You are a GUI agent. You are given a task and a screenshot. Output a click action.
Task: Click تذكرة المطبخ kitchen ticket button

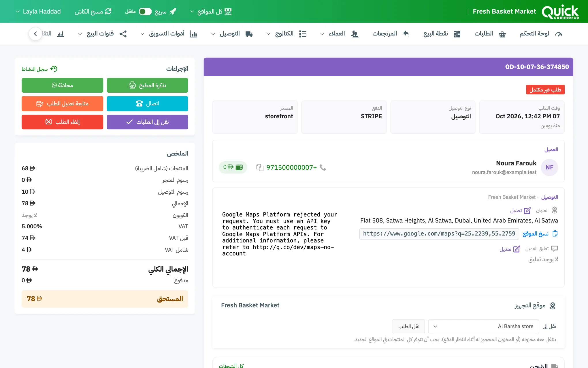pyautogui.click(x=147, y=85)
